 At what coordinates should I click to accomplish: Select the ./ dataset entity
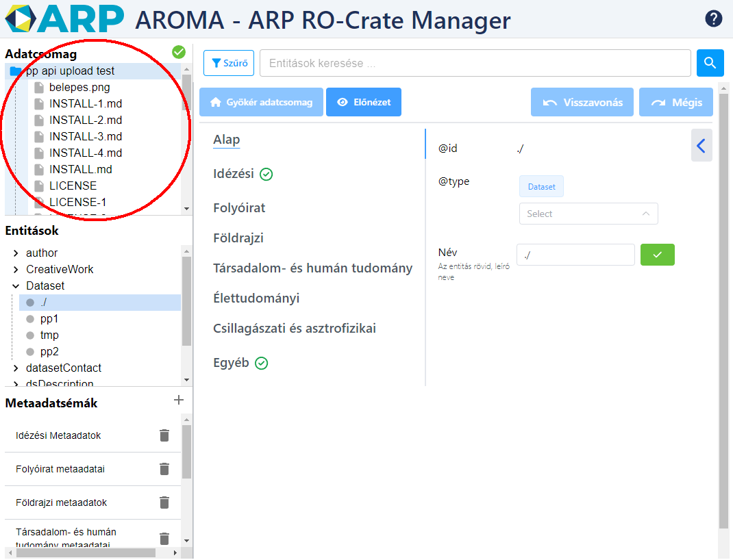click(99, 303)
